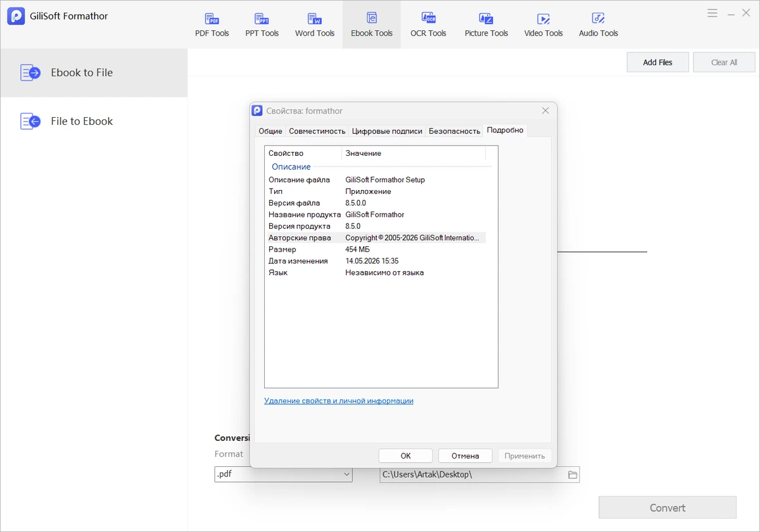Click the GiliSoft Formathor logo icon

[16, 16]
